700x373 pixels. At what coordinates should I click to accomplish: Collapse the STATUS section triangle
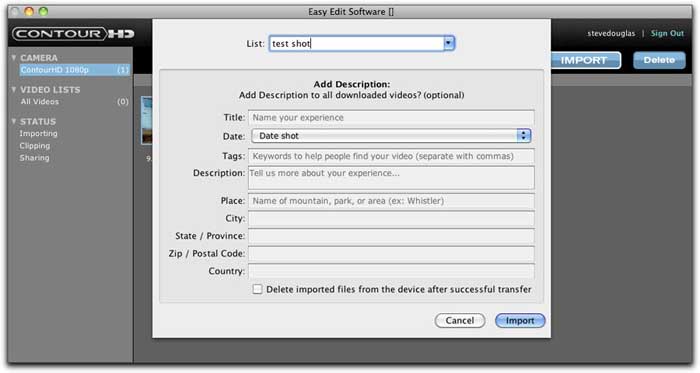14,121
